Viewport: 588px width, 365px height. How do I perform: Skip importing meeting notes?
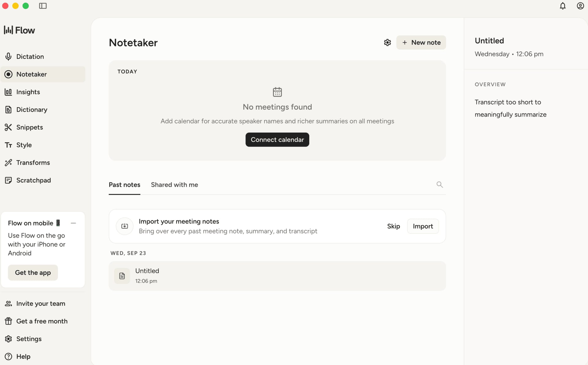393,226
